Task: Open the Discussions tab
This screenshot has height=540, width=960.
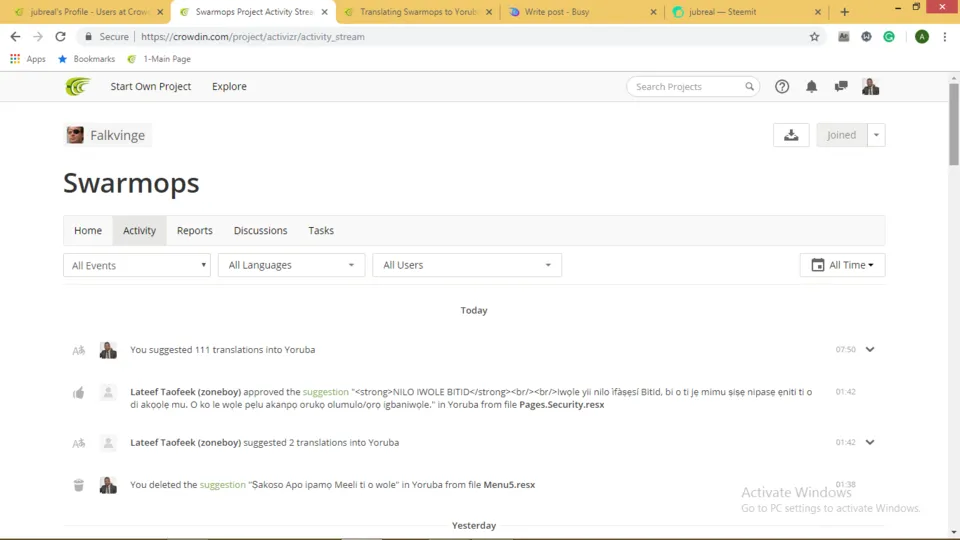Action: 260,230
